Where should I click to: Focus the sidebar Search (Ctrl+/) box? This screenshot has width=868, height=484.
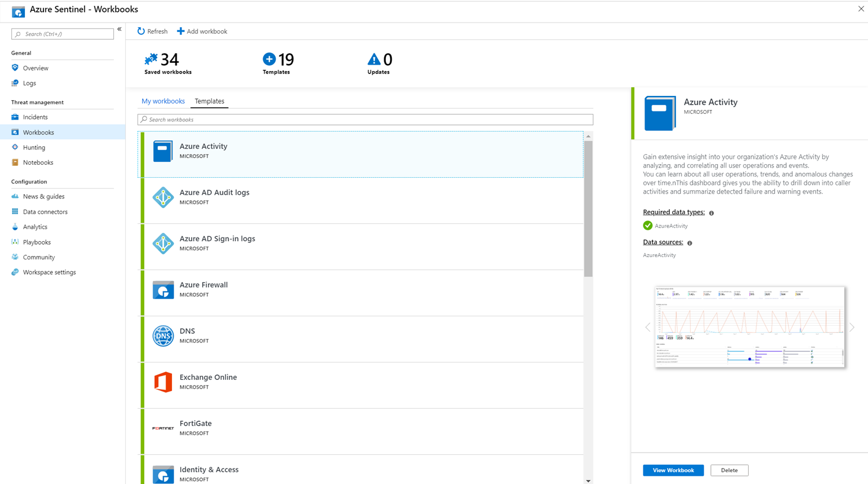point(62,34)
